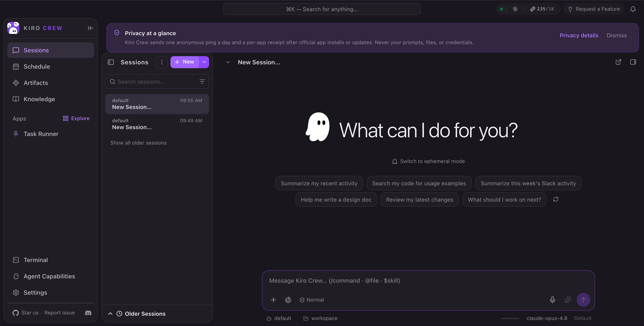Choose Search my code for usage examples
The width and height of the screenshot is (644, 326).
(x=419, y=183)
